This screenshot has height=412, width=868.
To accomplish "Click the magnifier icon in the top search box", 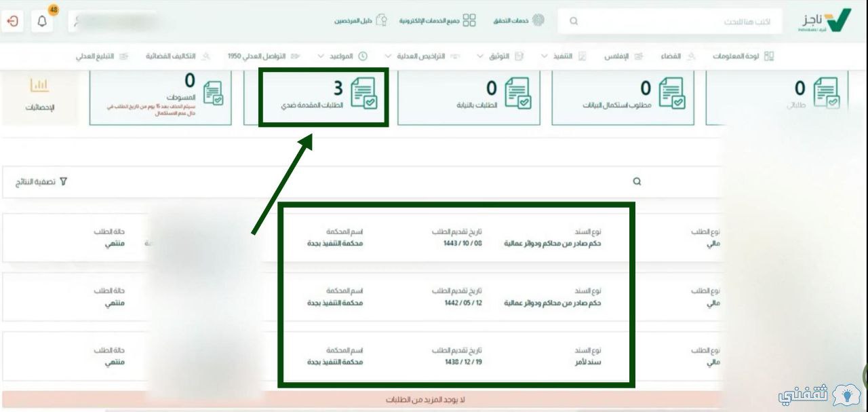I will [574, 22].
